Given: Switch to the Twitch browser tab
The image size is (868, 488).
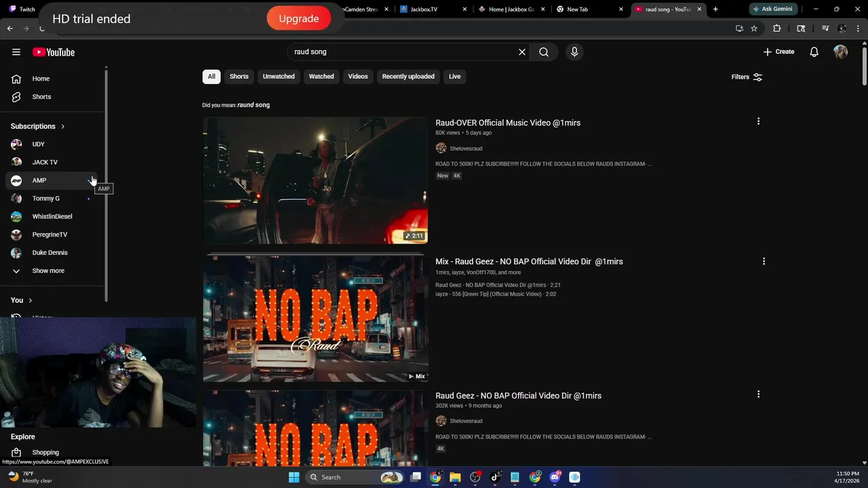Looking at the screenshot, I should (27, 9).
